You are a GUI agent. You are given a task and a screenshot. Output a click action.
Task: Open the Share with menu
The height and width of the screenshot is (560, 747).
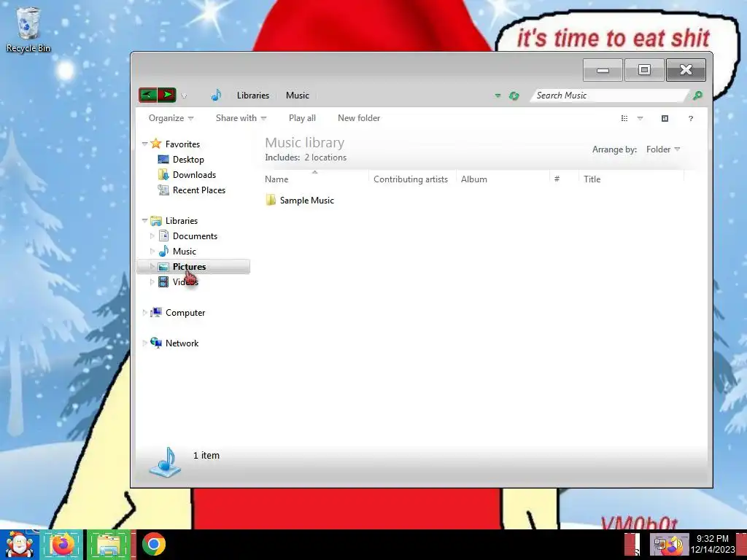241,118
